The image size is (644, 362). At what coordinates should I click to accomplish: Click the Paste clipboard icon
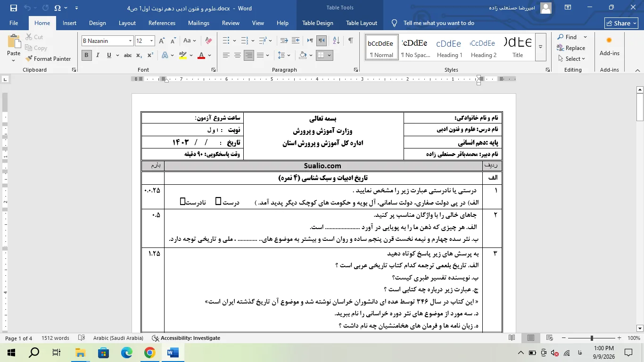[x=14, y=42]
